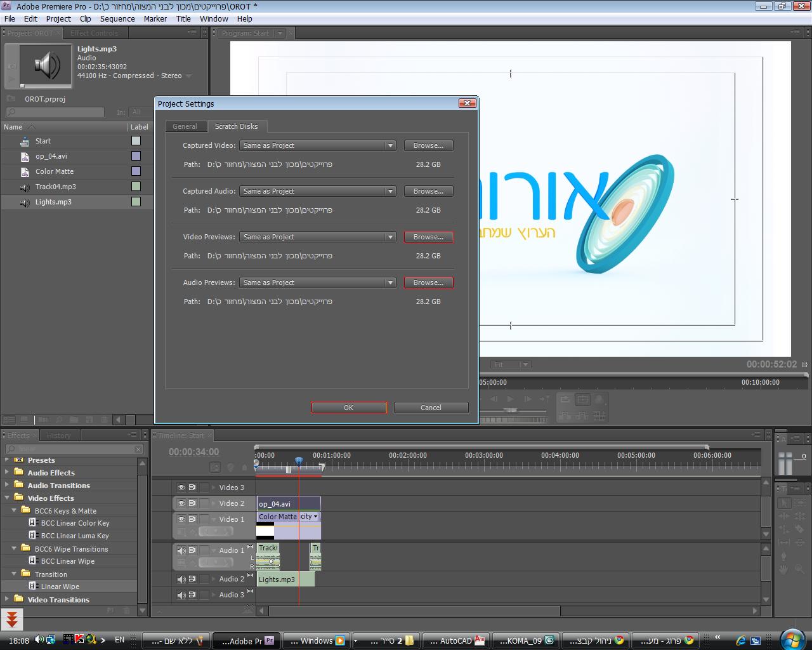Click Browse for Video Previews
The image size is (812, 650).
coord(429,237)
